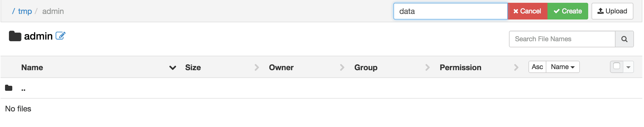Click the chevron after Group column
The width and height of the screenshot is (644, 127).
427,67
